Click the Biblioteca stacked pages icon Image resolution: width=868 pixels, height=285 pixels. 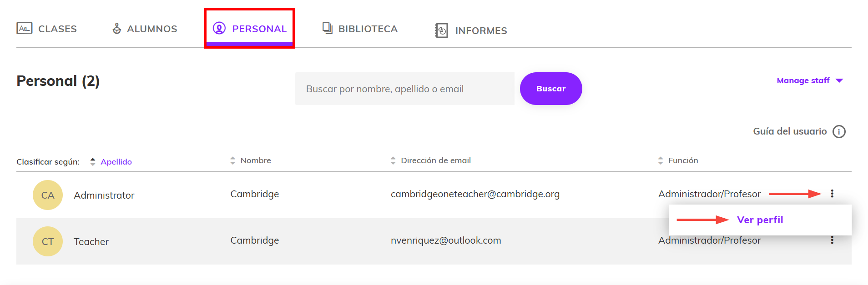coord(328,28)
